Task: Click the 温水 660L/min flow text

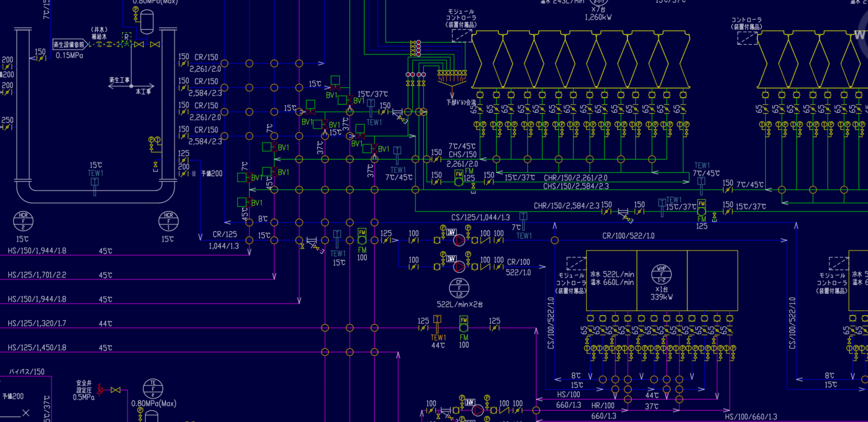Action: (x=612, y=283)
